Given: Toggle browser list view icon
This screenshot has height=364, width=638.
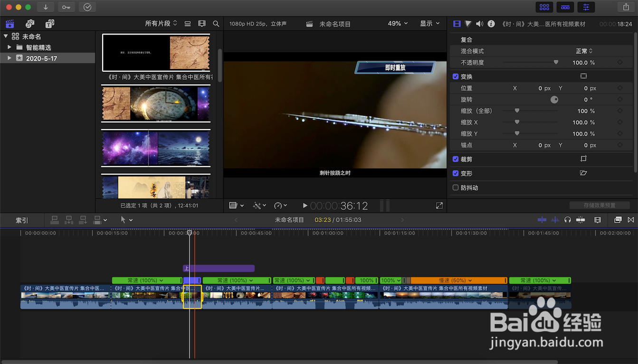Looking at the screenshot, I should [188, 23].
